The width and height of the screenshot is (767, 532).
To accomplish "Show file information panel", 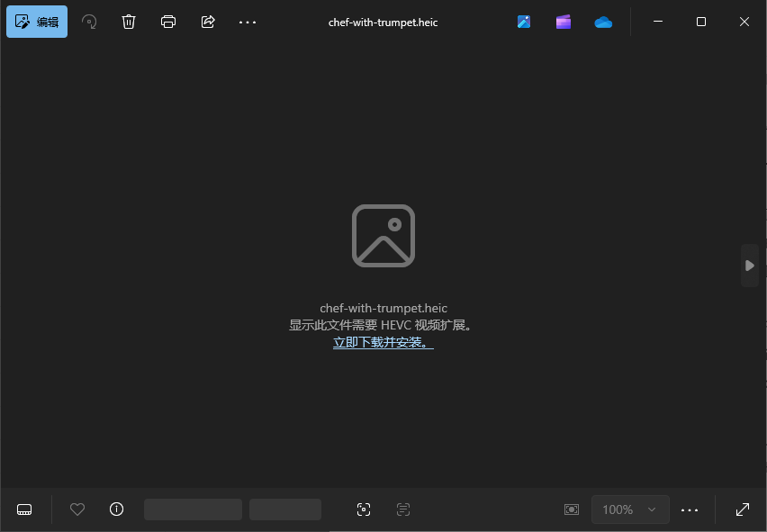I will (116, 509).
